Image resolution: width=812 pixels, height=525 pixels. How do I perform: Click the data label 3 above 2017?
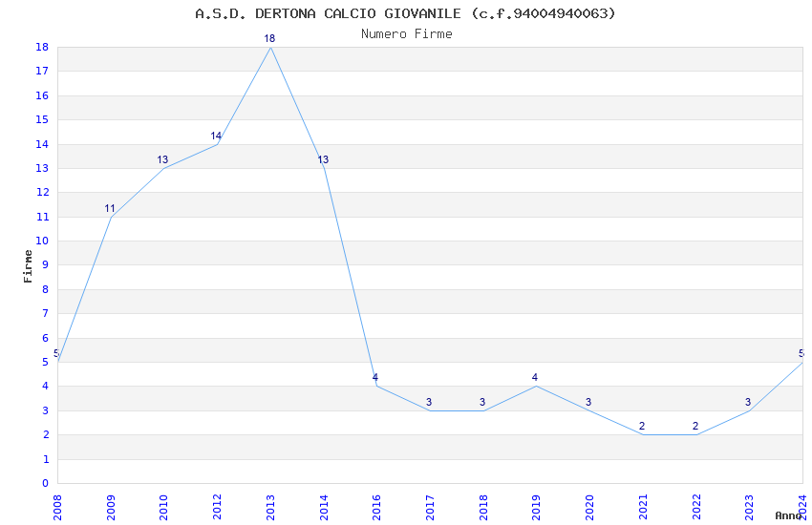pos(429,402)
